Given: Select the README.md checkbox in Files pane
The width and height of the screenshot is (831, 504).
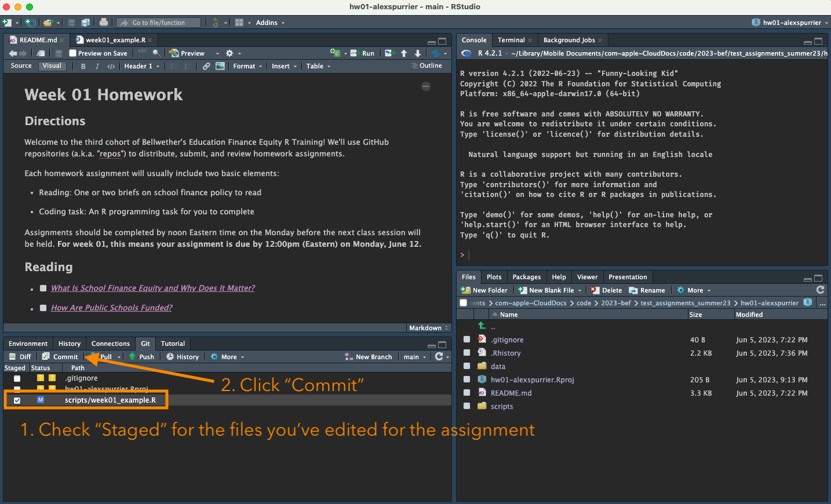Looking at the screenshot, I should point(466,393).
